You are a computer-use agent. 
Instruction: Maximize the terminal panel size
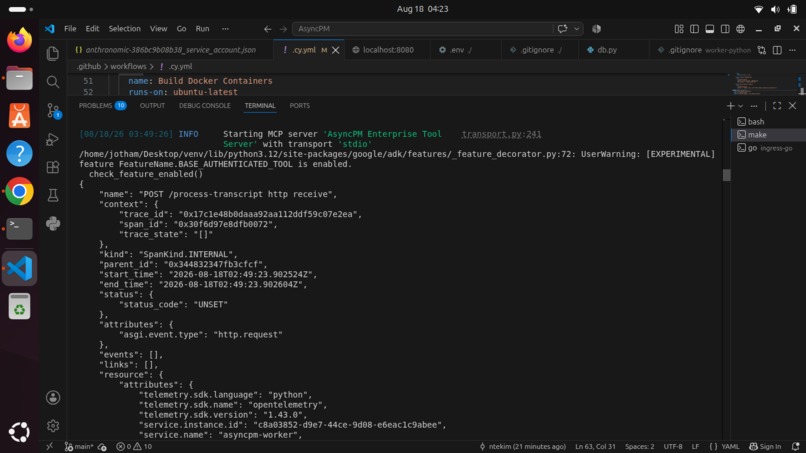[x=777, y=106]
